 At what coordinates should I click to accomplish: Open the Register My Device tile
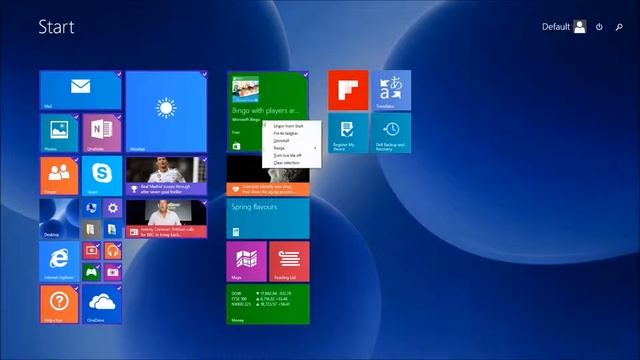[348, 133]
